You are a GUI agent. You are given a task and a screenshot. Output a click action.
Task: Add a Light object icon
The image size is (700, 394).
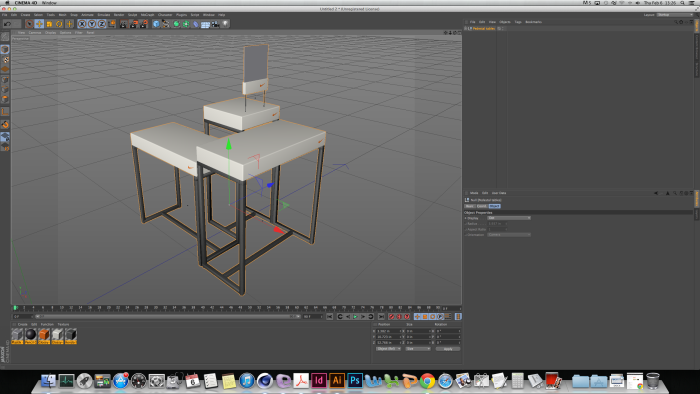coord(225,24)
